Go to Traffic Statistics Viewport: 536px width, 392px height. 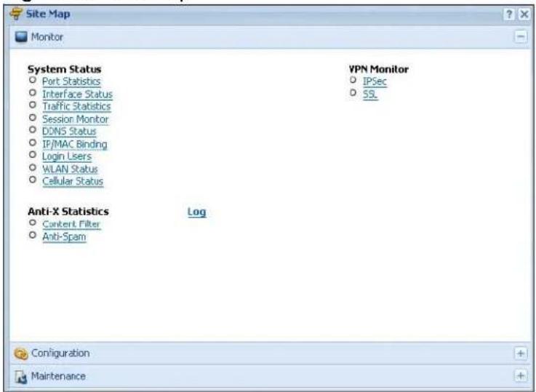(76, 107)
